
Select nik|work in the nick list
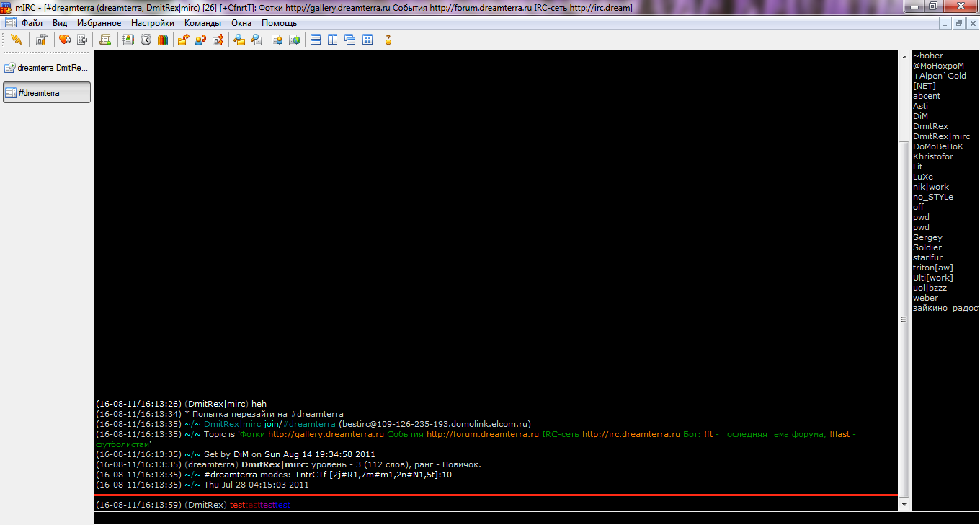pyautogui.click(x=931, y=187)
